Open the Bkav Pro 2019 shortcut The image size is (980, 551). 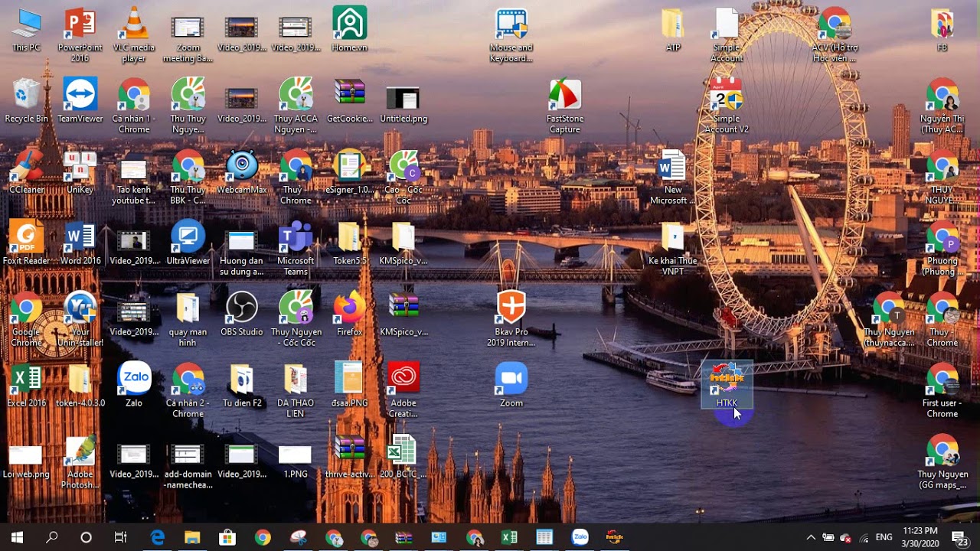point(511,319)
